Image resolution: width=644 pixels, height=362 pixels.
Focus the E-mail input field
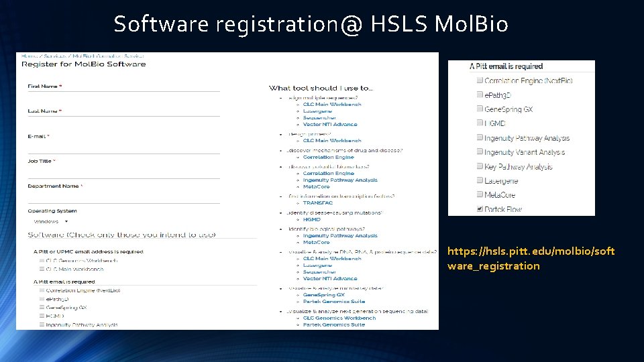click(123, 147)
